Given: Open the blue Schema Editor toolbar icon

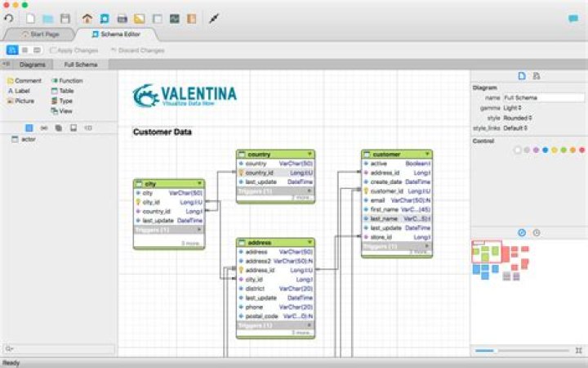Looking at the screenshot, I should tap(105, 18).
